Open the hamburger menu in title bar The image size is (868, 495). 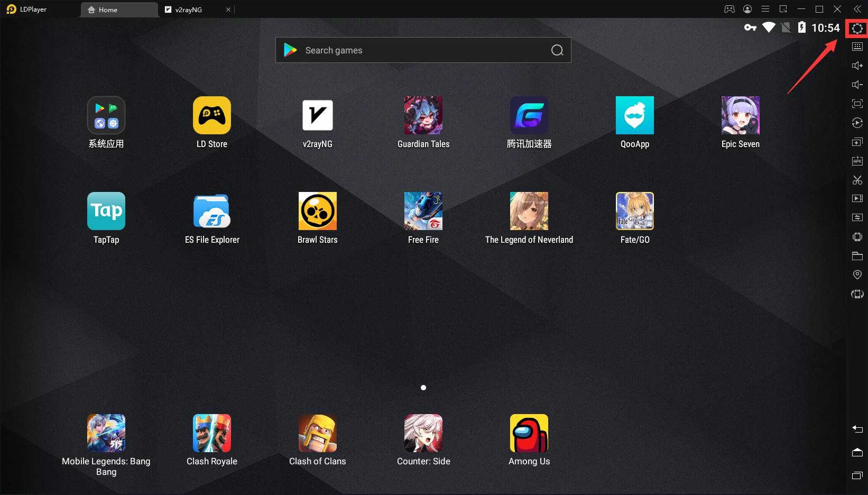point(765,9)
